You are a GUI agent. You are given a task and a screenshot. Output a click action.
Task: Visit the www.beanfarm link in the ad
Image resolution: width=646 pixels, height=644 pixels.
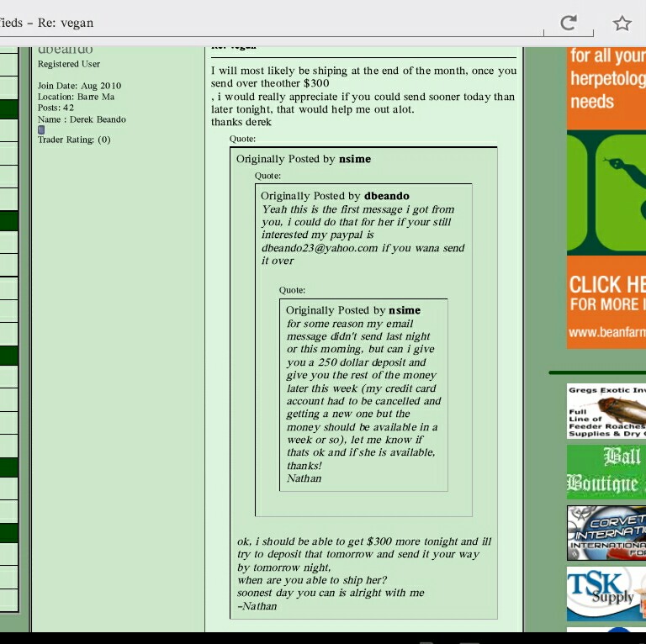click(606, 332)
